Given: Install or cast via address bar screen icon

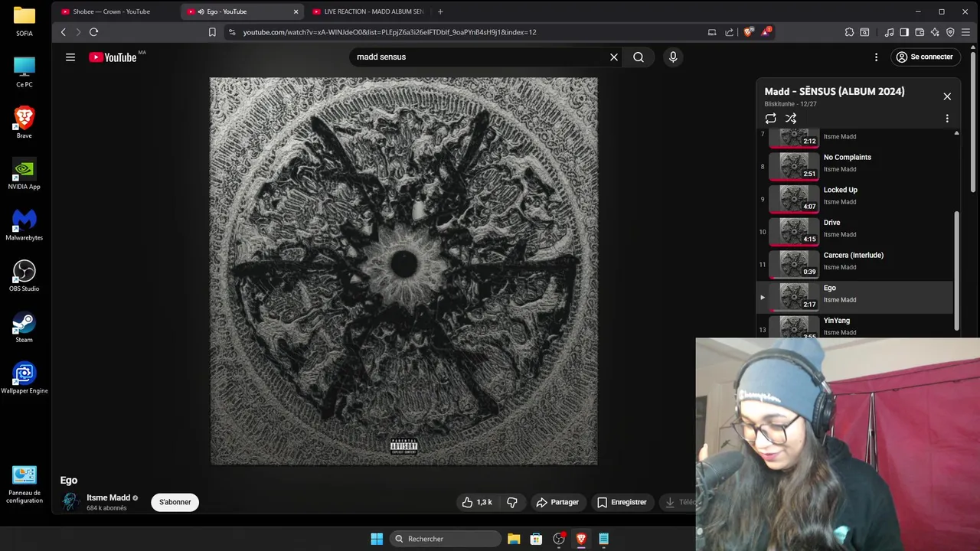Looking at the screenshot, I should 712,32.
